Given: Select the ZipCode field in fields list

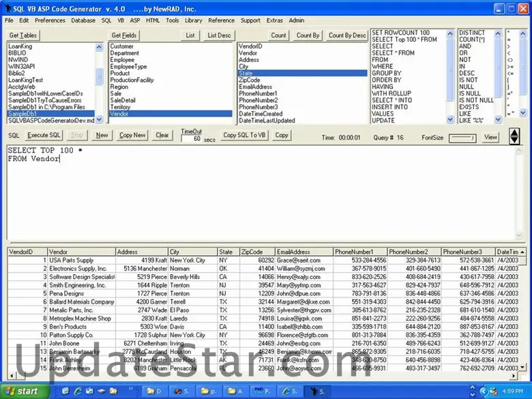Looking at the screenshot, I should pos(303,80).
